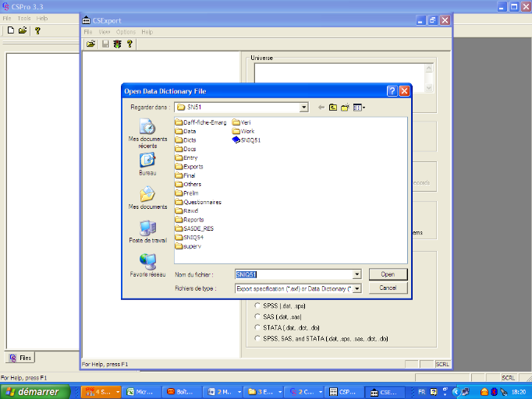Go back to previous folder
The image size is (532, 399).
point(321,108)
